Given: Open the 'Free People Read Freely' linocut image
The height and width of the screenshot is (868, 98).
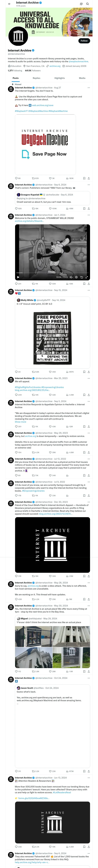Looking at the screenshot, I should pyautogui.click(x=52, y=338).
